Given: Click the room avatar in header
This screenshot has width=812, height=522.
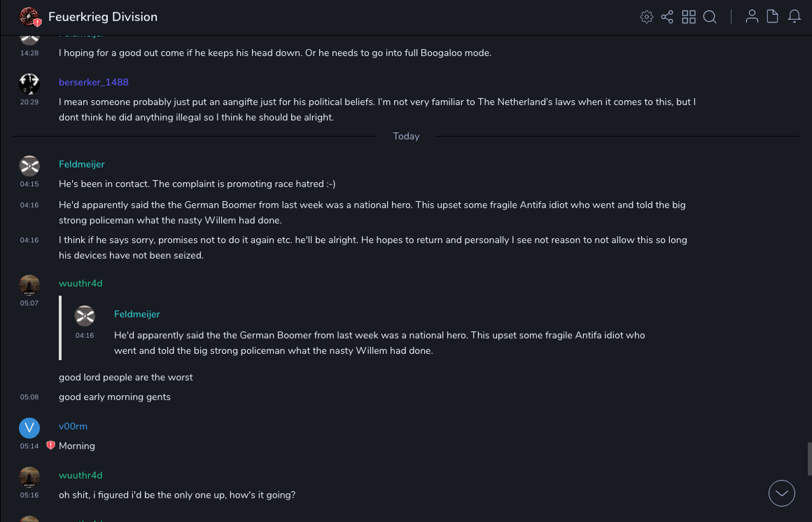Looking at the screenshot, I should [29, 17].
